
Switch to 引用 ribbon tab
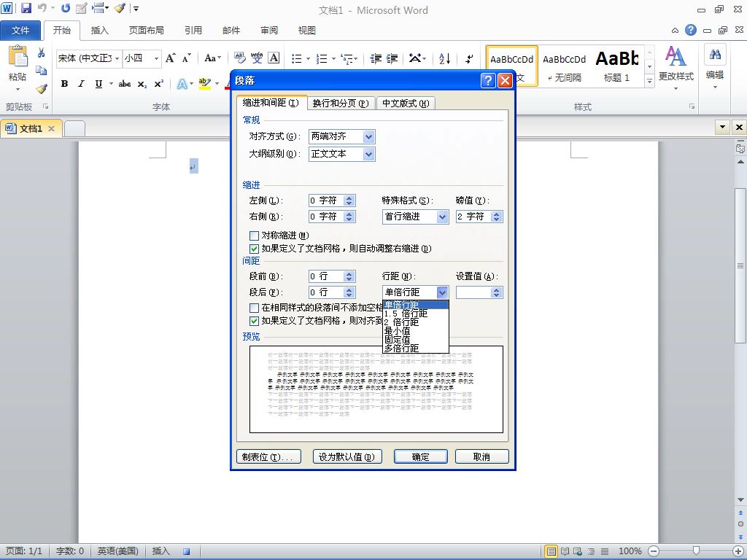[x=193, y=31]
